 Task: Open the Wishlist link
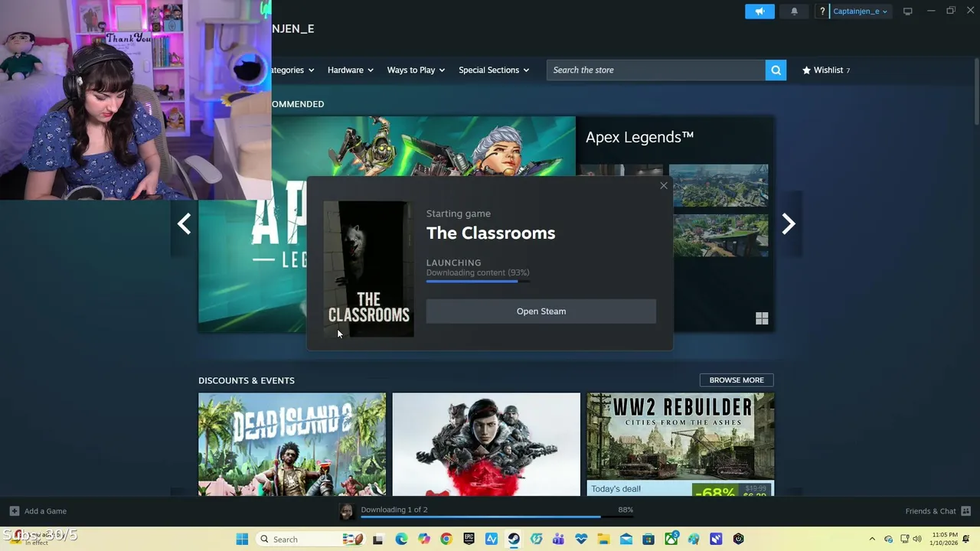click(826, 70)
